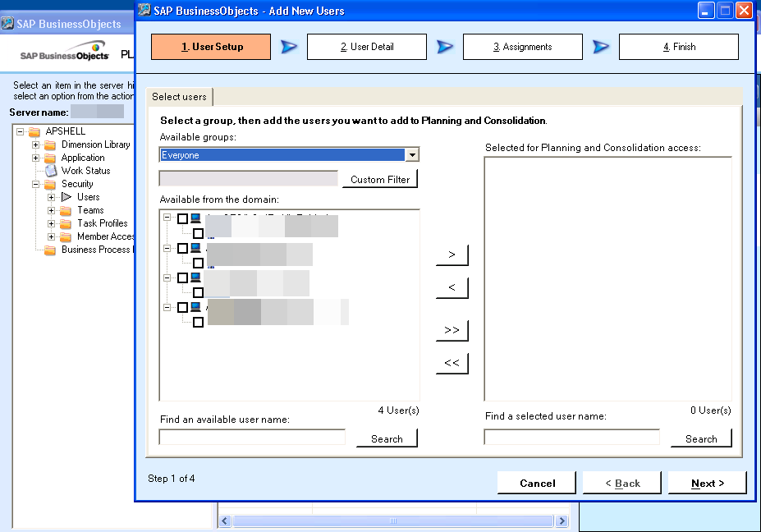
Task: Click the Find an available user name field
Action: click(x=252, y=437)
